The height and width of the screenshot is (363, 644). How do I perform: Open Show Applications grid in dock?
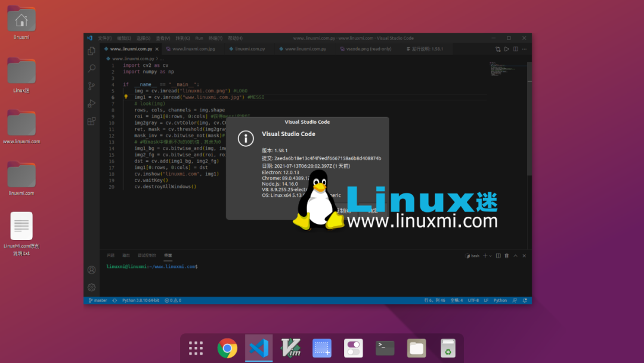pyautogui.click(x=196, y=348)
